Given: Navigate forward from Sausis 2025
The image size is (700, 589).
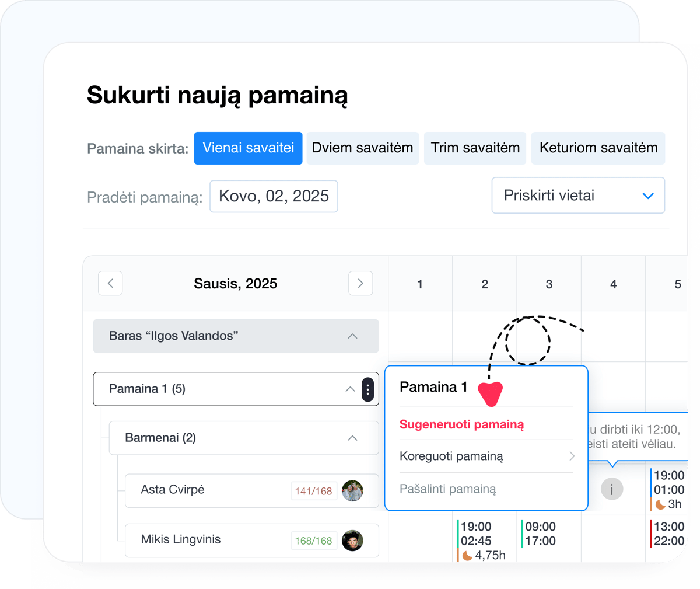Looking at the screenshot, I should coord(361,283).
